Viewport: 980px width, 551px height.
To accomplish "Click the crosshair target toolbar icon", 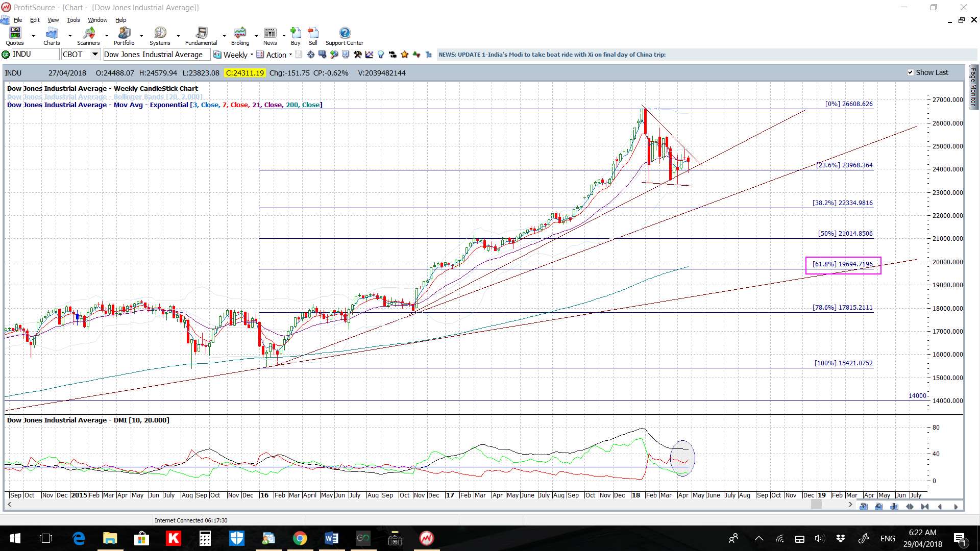I will [311, 55].
